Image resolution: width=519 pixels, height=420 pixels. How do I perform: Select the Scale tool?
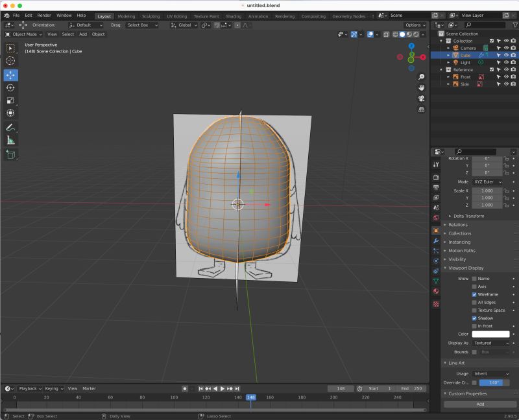point(10,100)
